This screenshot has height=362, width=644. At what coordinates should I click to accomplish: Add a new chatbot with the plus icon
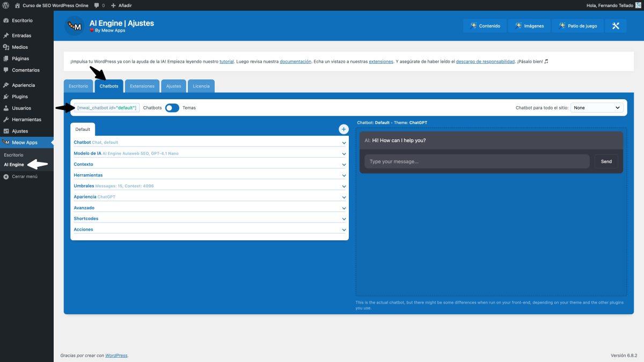click(x=343, y=129)
